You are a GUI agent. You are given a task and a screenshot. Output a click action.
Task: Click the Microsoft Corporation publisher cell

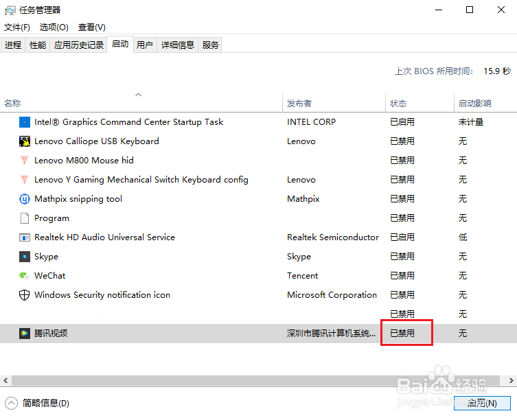(x=332, y=294)
